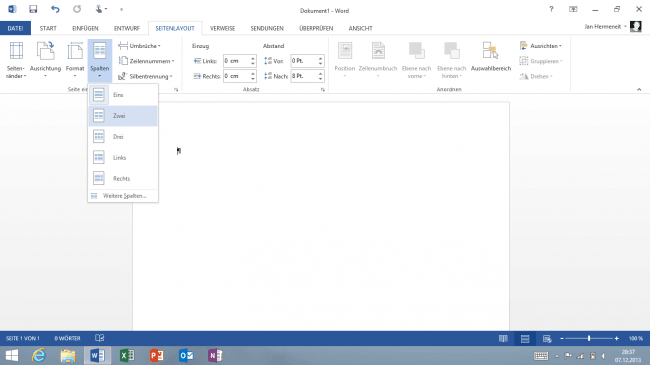The image size is (650, 365).
Task: Collapse the Spalten columns button
Action: pyautogui.click(x=99, y=60)
